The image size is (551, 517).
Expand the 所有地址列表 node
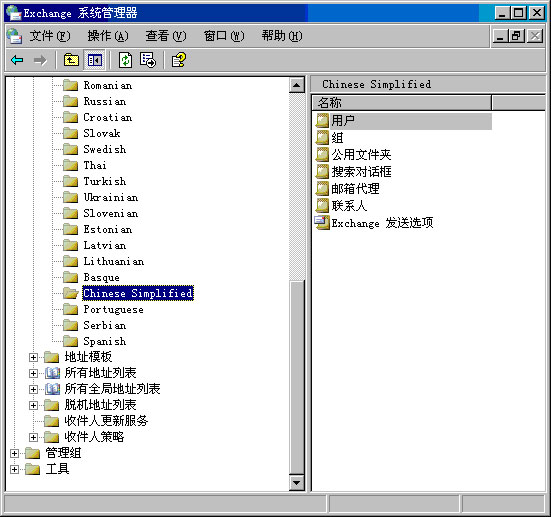point(33,373)
